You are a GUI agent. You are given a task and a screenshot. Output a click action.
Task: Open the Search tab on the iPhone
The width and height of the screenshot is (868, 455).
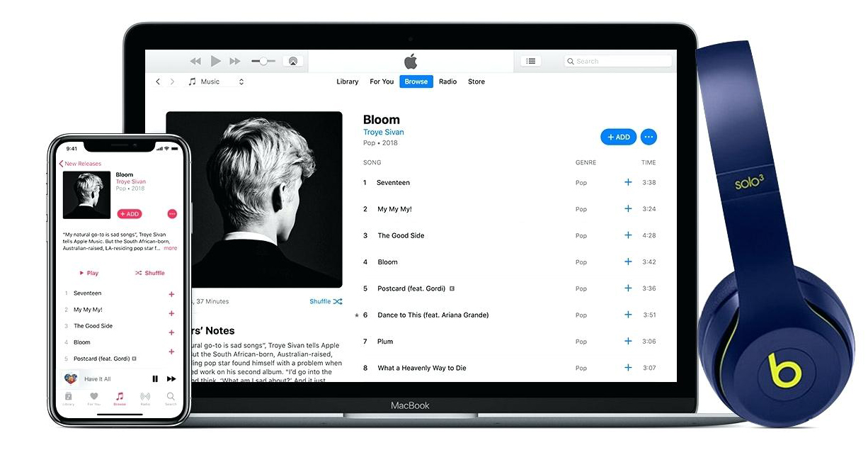click(x=171, y=399)
